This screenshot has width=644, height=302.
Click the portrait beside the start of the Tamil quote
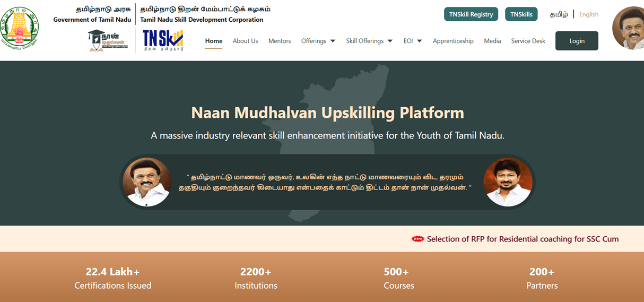point(147,182)
